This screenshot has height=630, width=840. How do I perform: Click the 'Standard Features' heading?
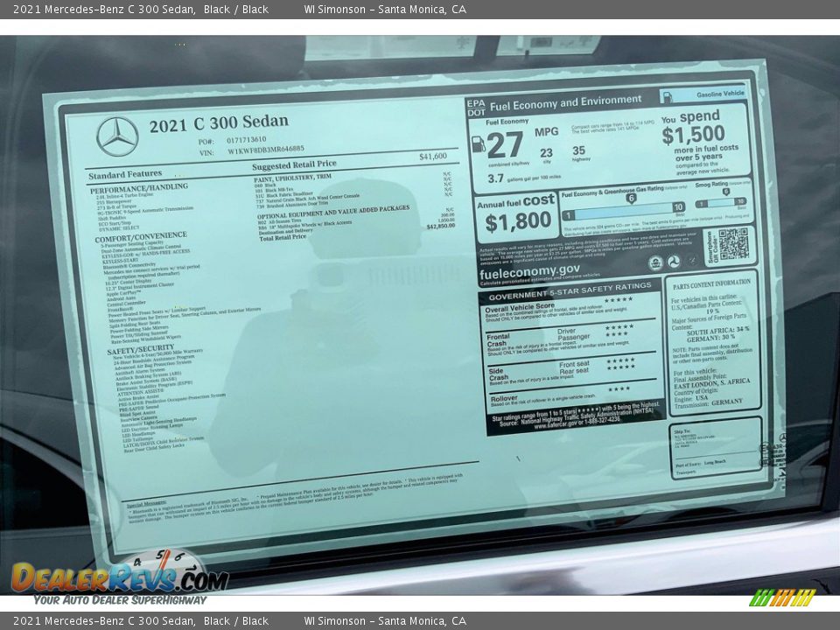pos(125,175)
